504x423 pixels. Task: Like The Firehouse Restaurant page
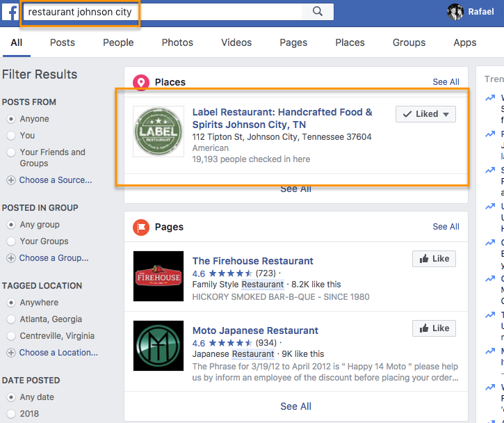434,259
